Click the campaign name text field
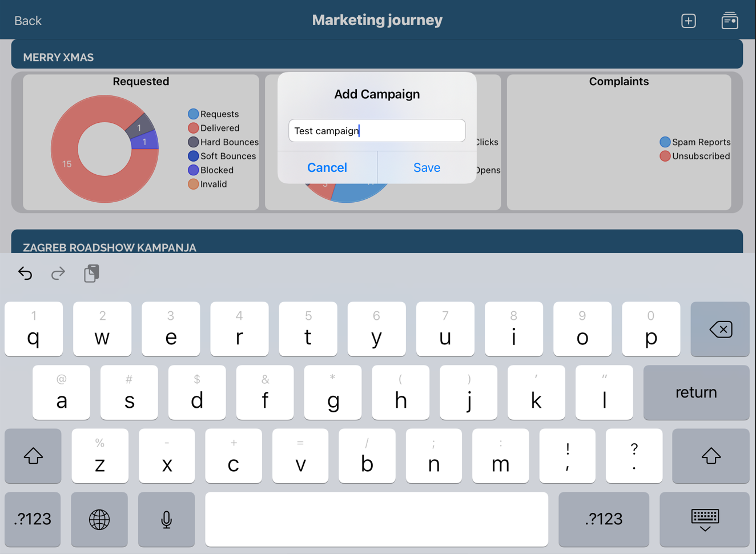 coord(377,131)
